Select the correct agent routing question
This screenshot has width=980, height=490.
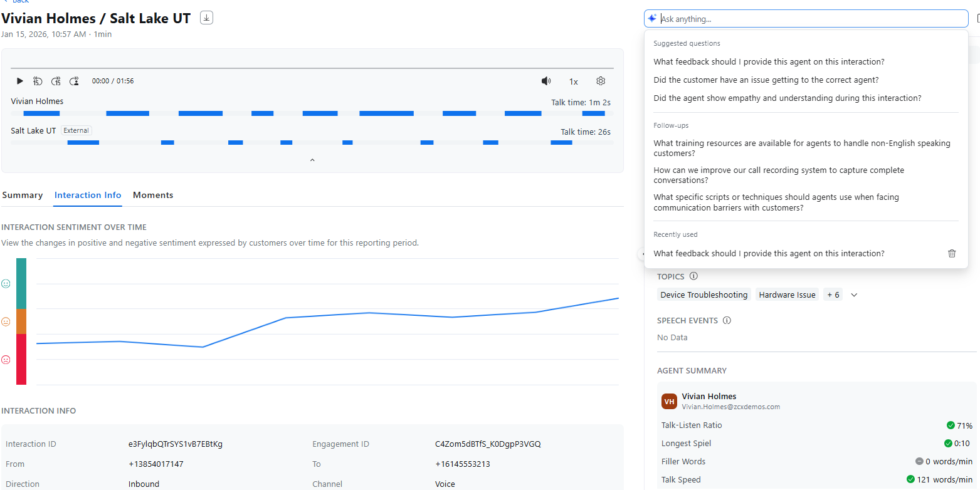click(766, 80)
